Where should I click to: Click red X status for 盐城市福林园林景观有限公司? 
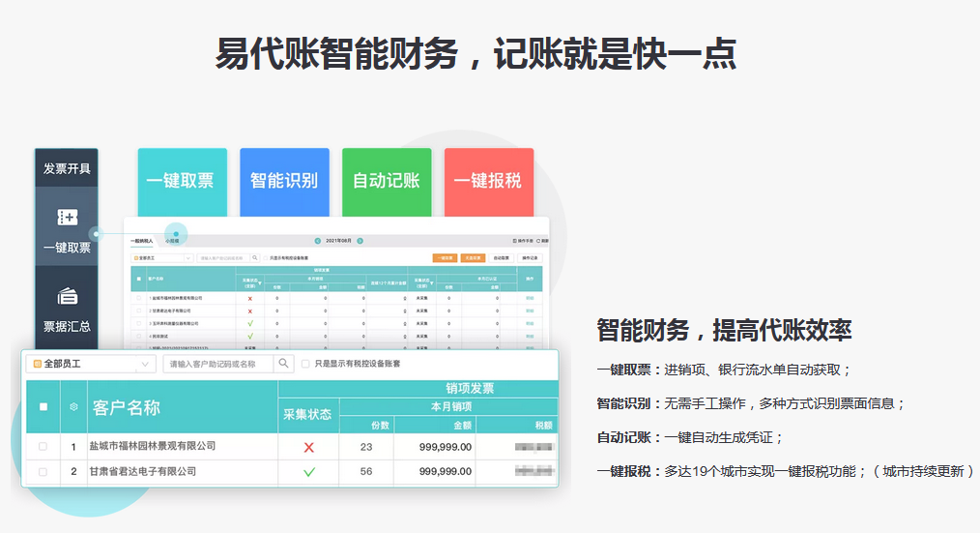(x=308, y=447)
